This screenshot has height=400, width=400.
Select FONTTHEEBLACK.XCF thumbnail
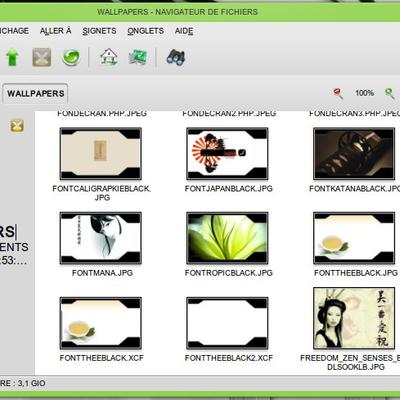click(x=101, y=323)
